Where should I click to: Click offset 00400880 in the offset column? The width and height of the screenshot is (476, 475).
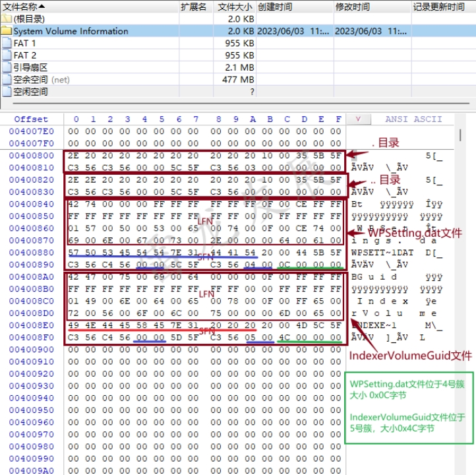(31, 253)
